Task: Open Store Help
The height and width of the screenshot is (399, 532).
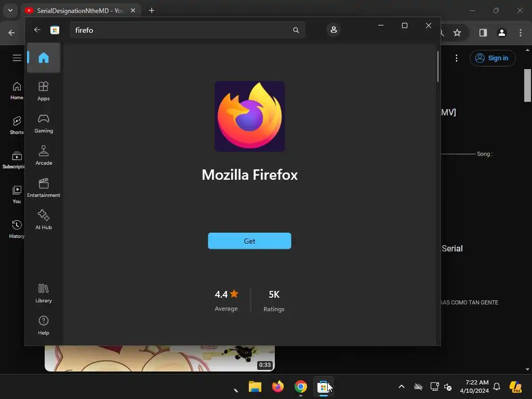Action: pyautogui.click(x=44, y=325)
